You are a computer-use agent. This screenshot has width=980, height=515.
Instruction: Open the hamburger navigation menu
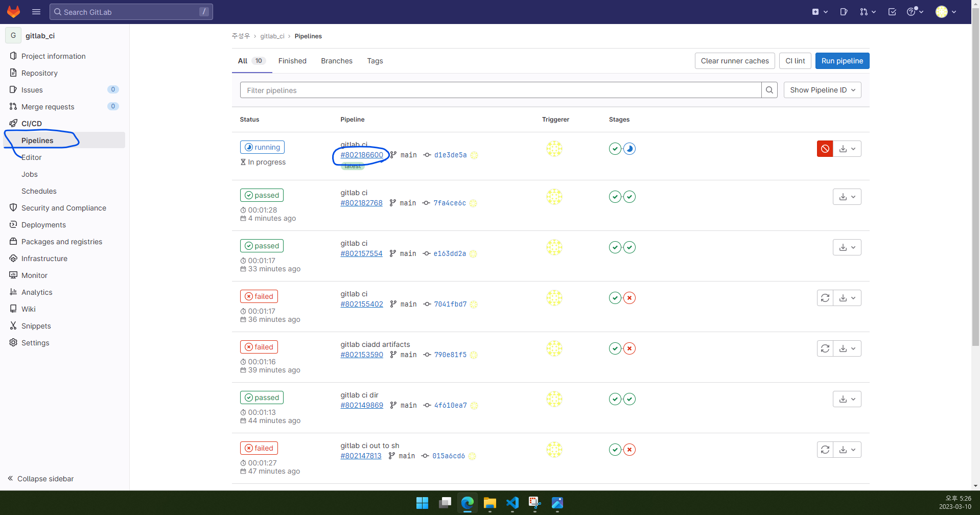point(36,12)
